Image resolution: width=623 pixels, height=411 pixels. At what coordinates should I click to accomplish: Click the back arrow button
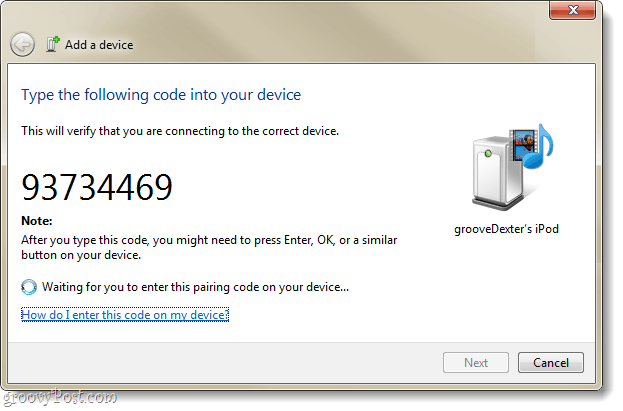pyautogui.click(x=22, y=45)
